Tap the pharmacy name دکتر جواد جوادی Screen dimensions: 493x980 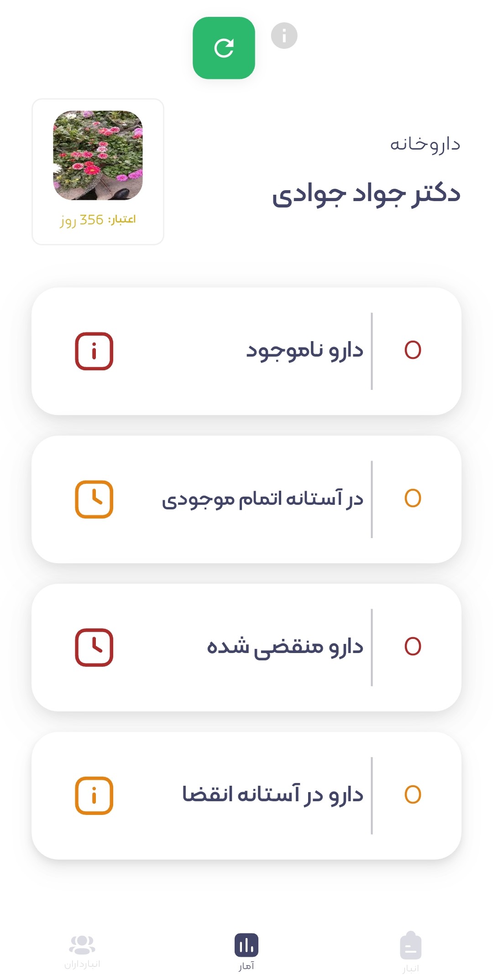click(366, 194)
